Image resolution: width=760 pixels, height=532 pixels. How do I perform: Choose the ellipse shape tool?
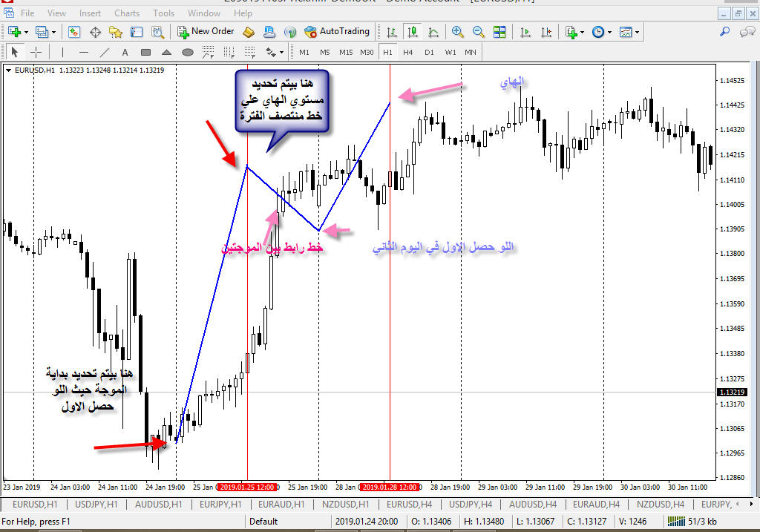[x=188, y=52]
